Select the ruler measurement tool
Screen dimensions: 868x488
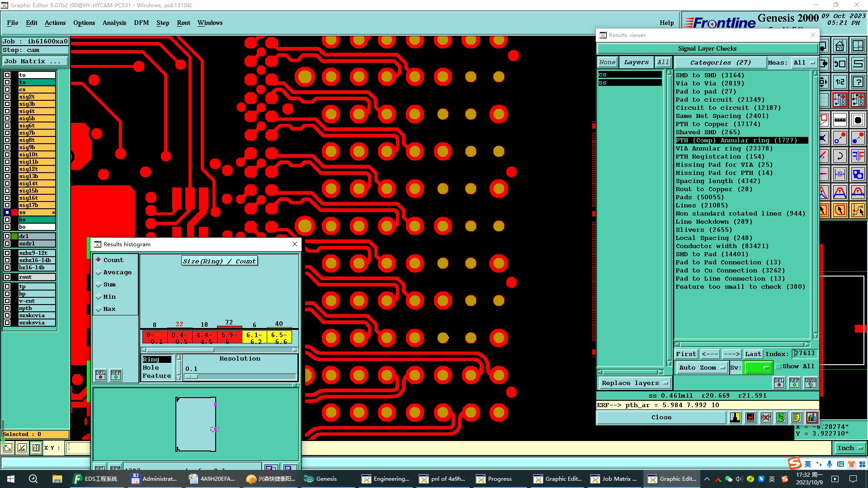(840, 120)
